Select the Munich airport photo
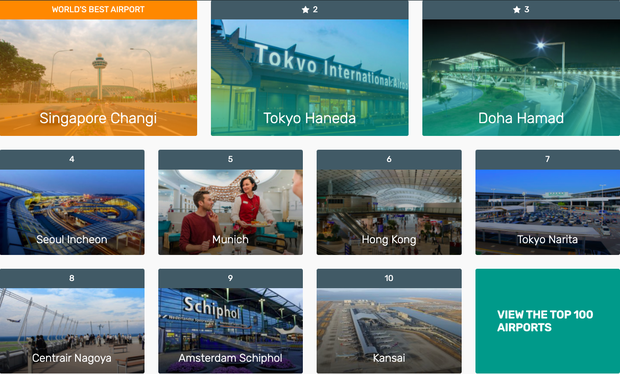Screen dimensions: 620x374 231,212
